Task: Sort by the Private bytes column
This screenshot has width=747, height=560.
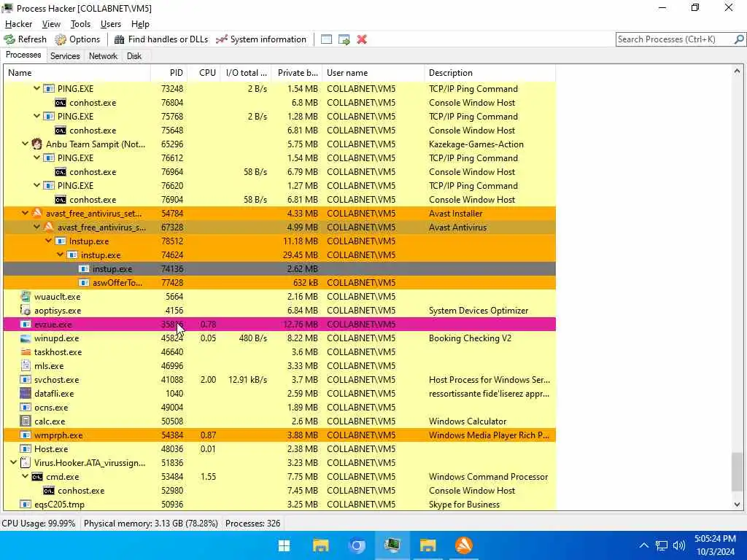Action: click(296, 73)
